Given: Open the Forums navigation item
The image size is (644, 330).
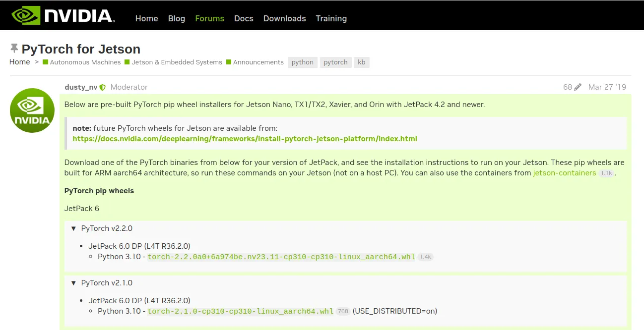Looking at the screenshot, I should click(x=209, y=18).
